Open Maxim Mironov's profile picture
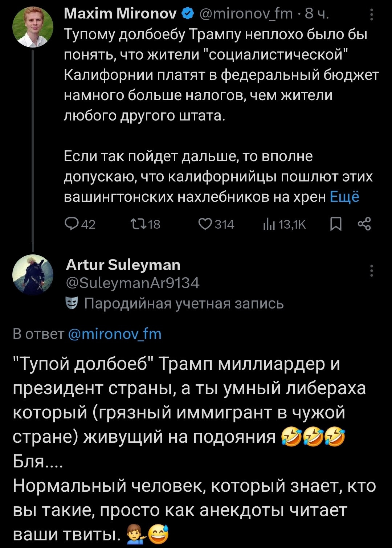Viewport: 392px width, 548px height. coord(33,27)
